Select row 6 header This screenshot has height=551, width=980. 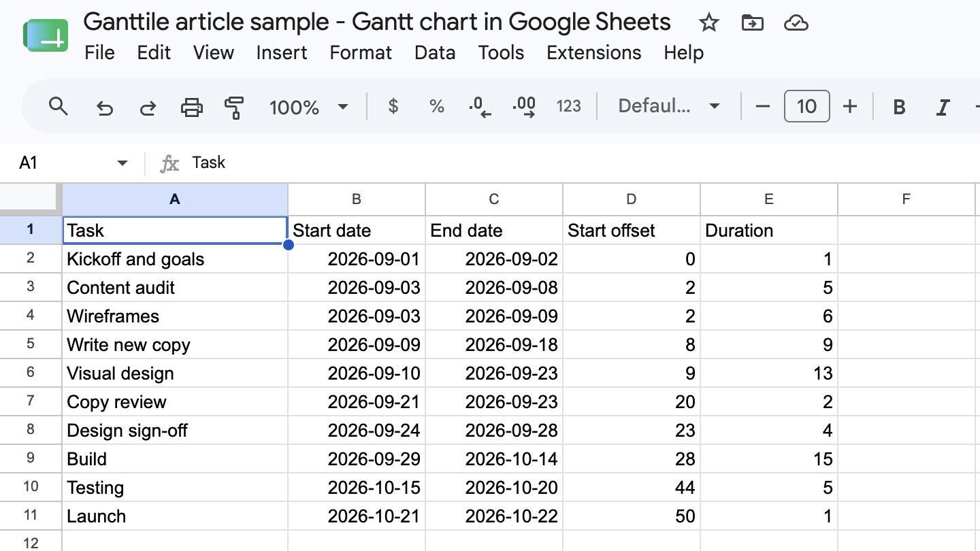pos(31,373)
